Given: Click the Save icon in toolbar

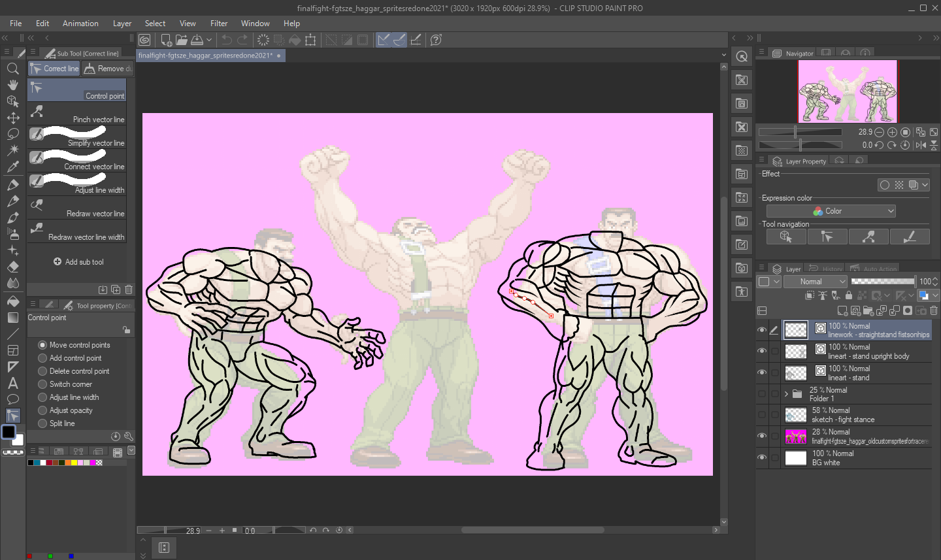Looking at the screenshot, I should (196, 40).
